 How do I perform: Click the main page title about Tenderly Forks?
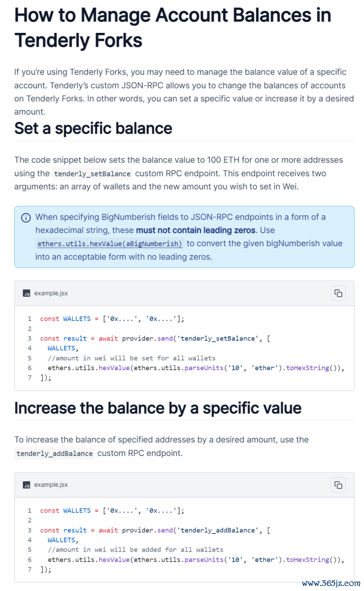(172, 27)
